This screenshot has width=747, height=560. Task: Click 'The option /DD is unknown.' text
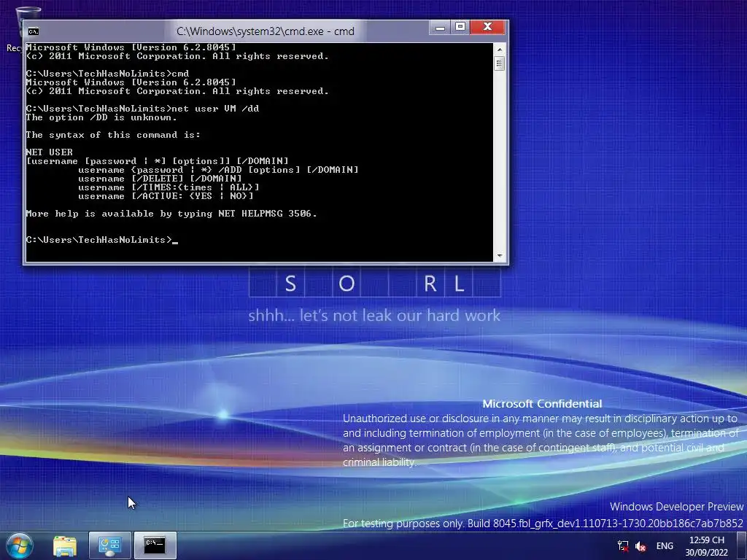[101, 117]
